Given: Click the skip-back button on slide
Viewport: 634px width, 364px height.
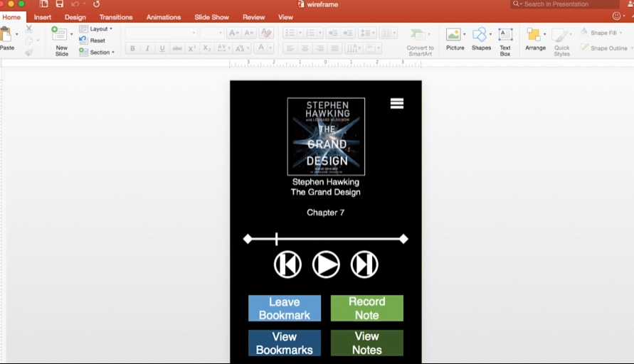Looking at the screenshot, I should click(x=287, y=264).
